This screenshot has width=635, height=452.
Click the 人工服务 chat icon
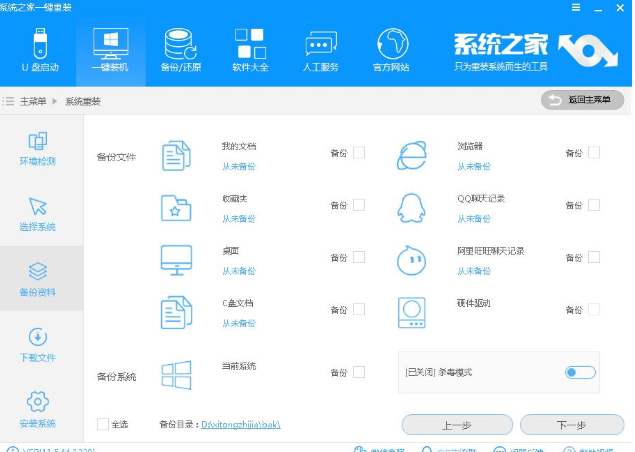[320, 43]
